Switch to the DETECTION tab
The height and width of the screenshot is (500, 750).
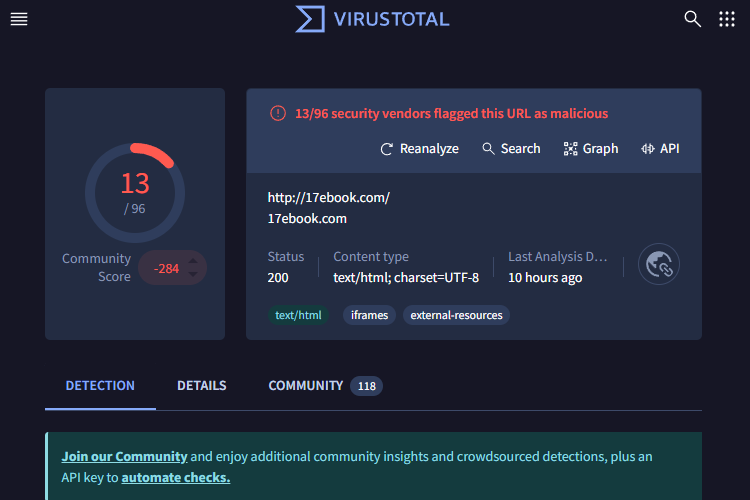(100, 386)
